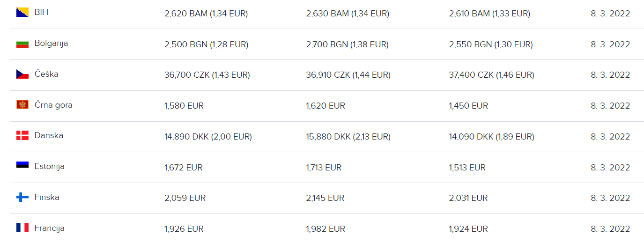Click the 15,880 DKK price value

348,137
